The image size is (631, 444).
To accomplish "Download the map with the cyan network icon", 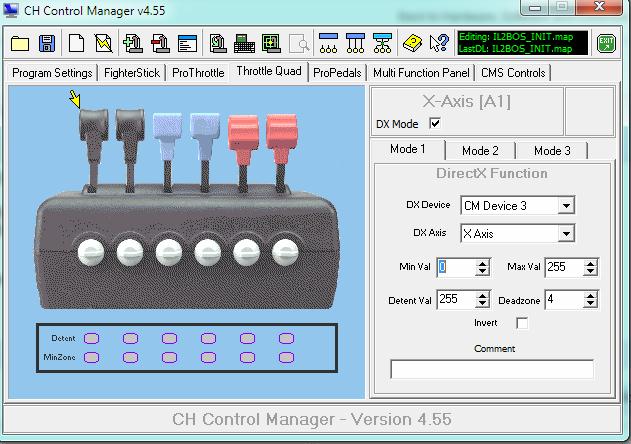I will point(382,43).
